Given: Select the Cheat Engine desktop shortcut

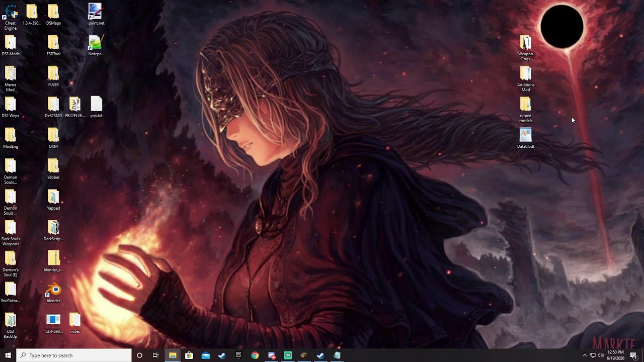Looking at the screenshot, I should (x=10, y=17).
